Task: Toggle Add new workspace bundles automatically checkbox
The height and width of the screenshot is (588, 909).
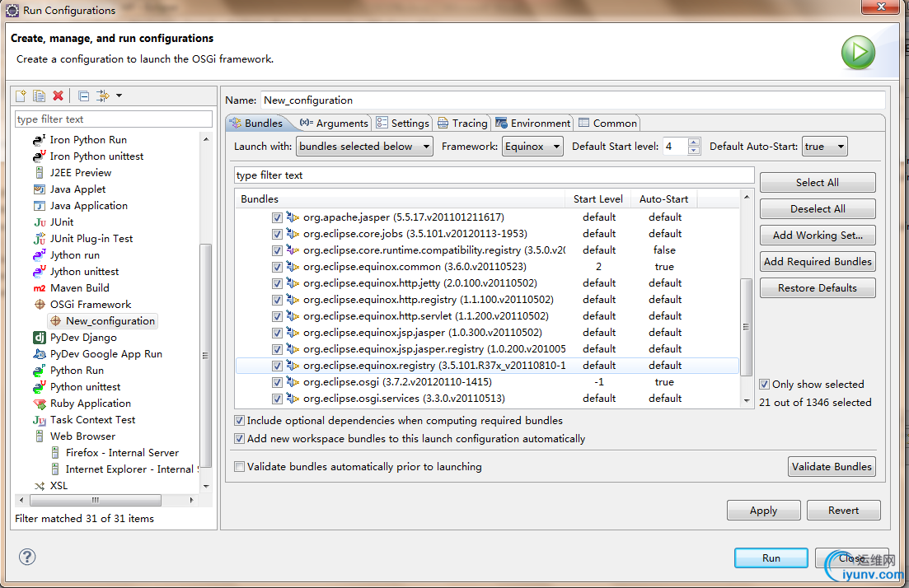Action: pyautogui.click(x=239, y=439)
